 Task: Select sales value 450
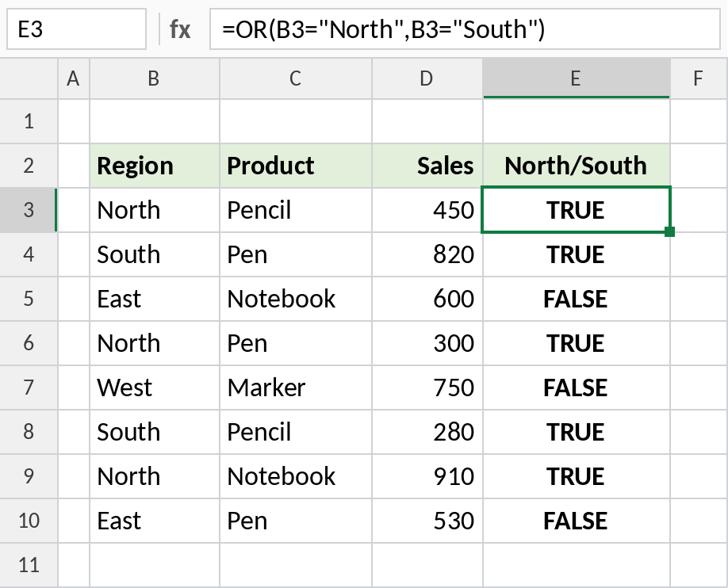coord(427,210)
